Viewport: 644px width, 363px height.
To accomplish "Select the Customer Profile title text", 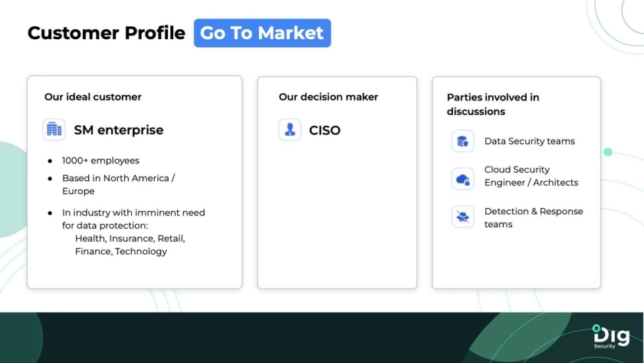I will tap(106, 33).
